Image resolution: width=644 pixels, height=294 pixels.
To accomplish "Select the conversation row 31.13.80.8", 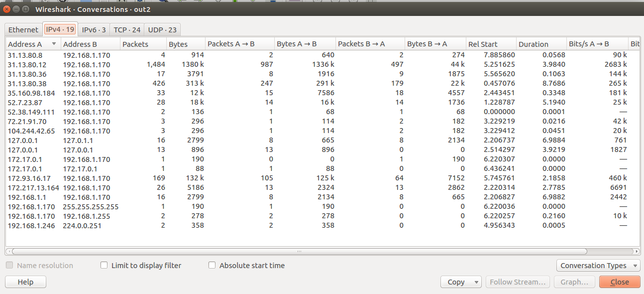I will click(x=323, y=55).
